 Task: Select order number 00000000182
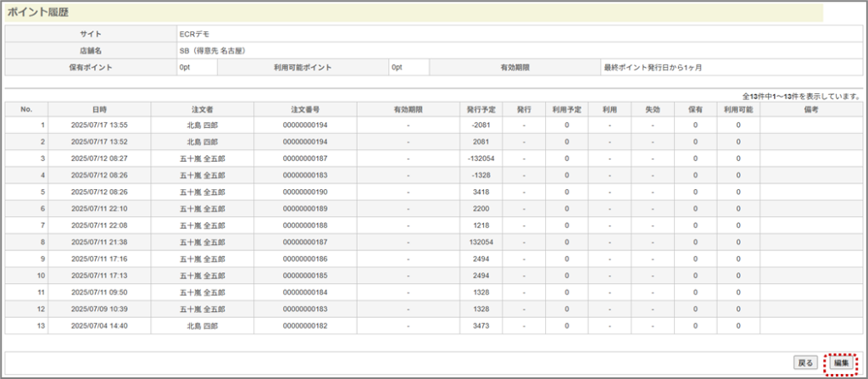coord(305,326)
